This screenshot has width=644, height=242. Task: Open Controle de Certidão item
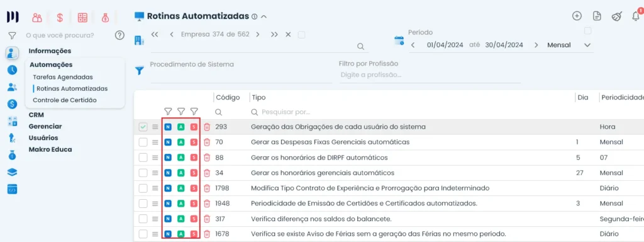point(65,100)
